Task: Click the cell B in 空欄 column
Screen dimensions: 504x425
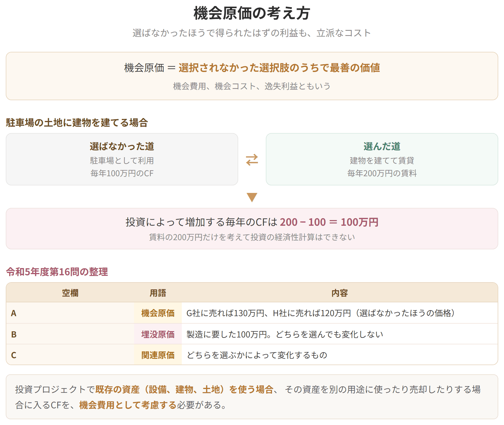Action: (70, 334)
